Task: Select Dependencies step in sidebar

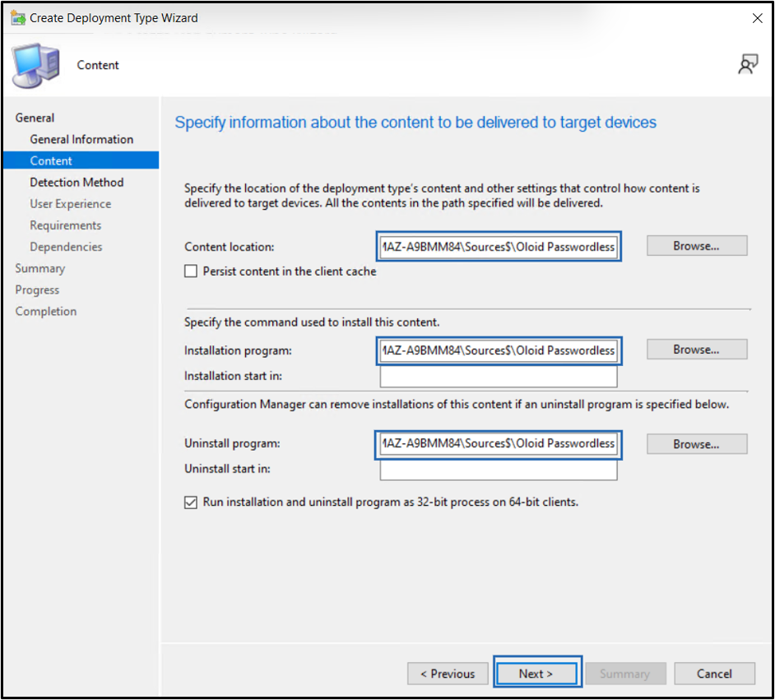Action: pyautogui.click(x=66, y=247)
